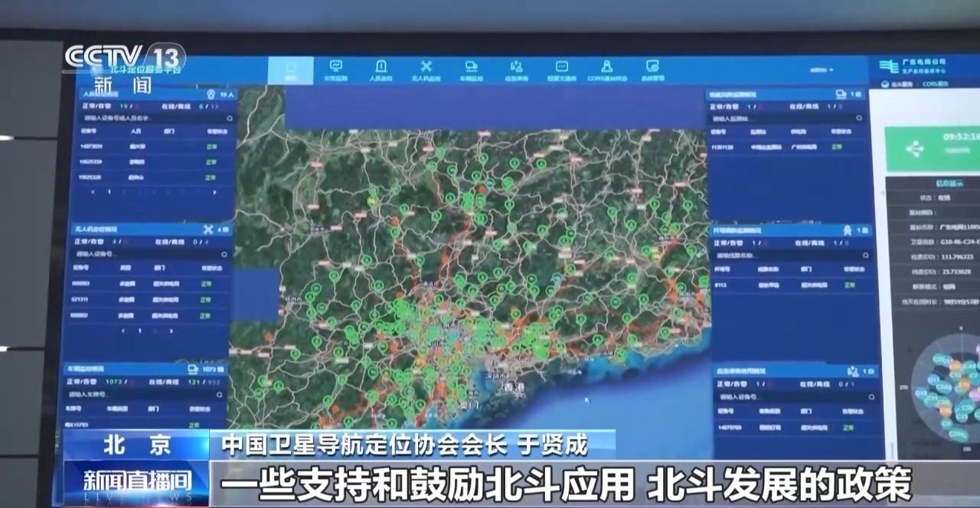Select the personnel monitoring icon in top bar
The height and width of the screenshot is (508, 980).
pyautogui.click(x=381, y=70)
